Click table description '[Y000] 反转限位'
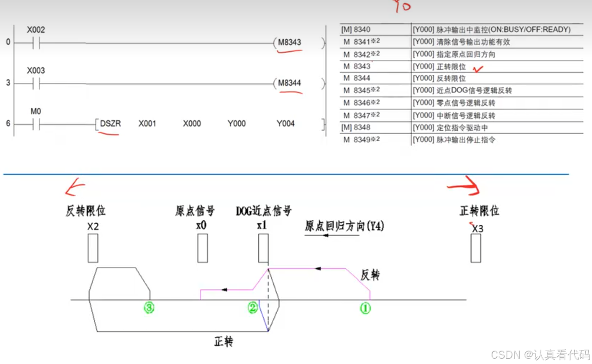The width and height of the screenshot is (592, 364). (x=439, y=78)
